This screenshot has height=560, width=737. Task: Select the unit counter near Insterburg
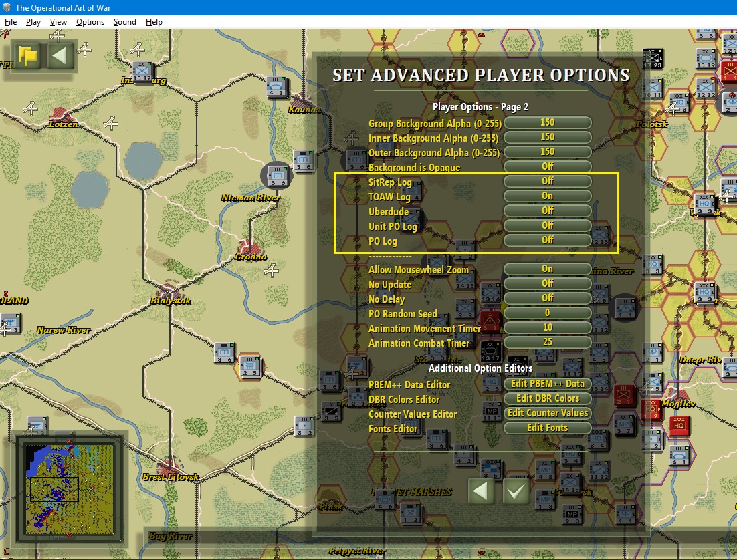point(142,72)
